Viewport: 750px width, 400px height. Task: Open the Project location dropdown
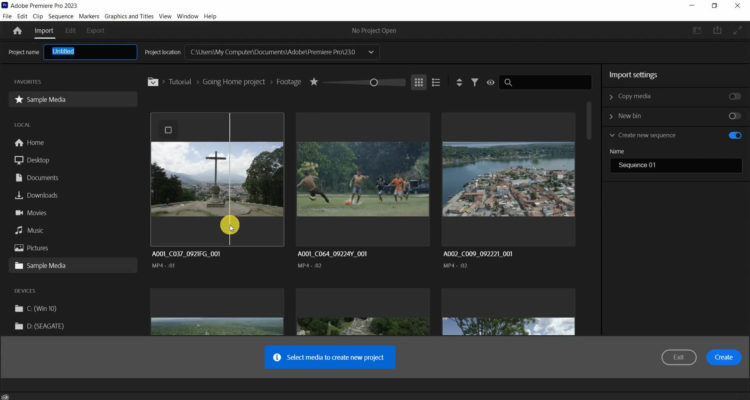click(371, 52)
